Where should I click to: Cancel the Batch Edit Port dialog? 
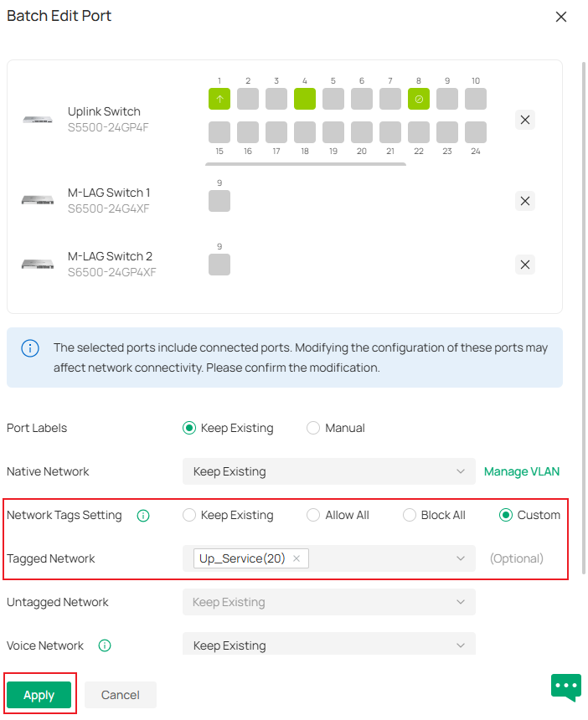(120, 694)
